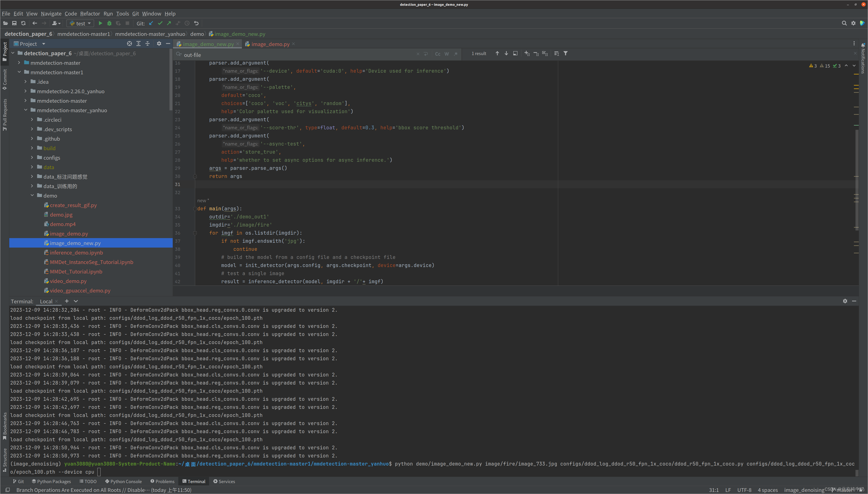Click the out-file search input field
This screenshot has height=494, width=868.
pyautogui.click(x=298, y=55)
